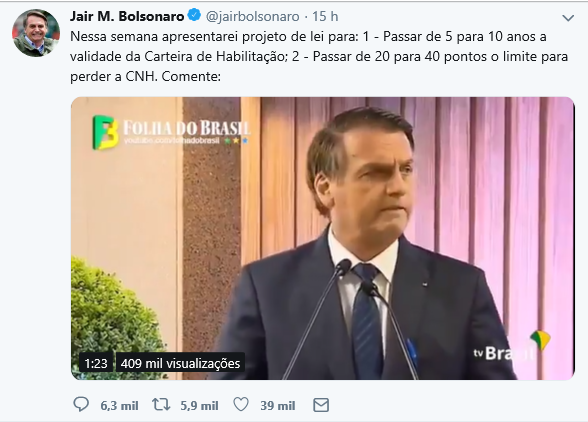The image size is (588, 422).
Task: Click the blue verified badge icon
Action: tap(194, 16)
